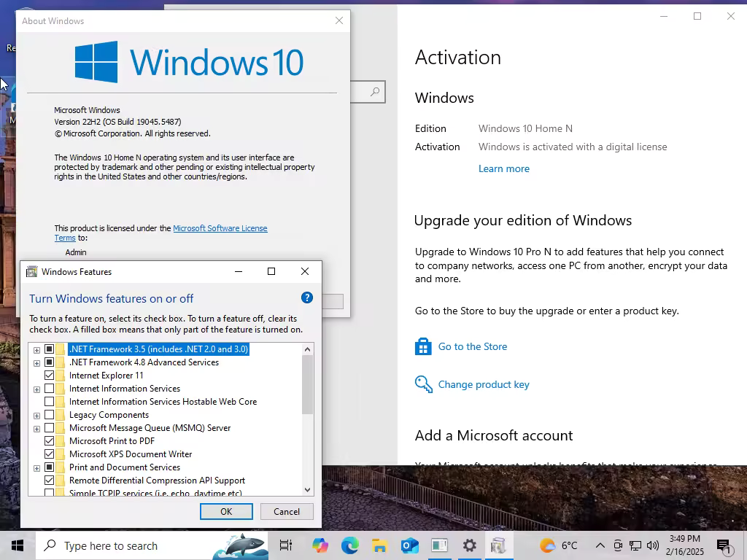747x560 pixels.
Task: Open the Windows Start menu
Action: pos(18,545)
